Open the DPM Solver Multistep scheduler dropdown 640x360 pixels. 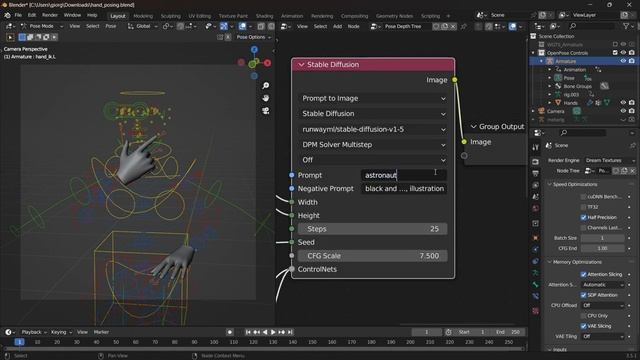373,145
